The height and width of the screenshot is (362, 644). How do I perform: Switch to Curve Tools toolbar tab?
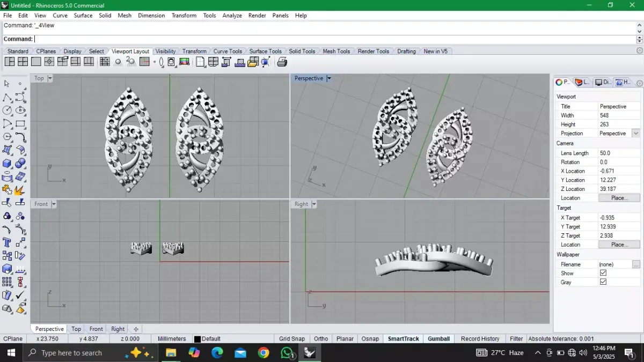228,51
